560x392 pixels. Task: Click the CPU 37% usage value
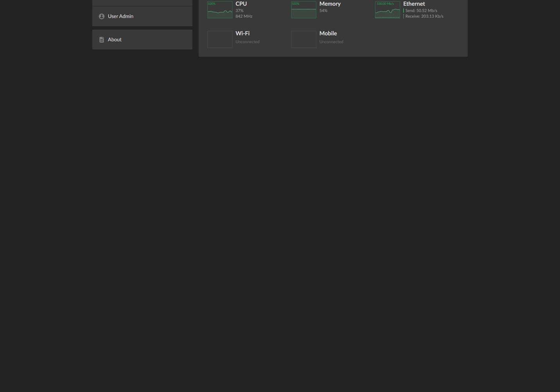(239, 11)
